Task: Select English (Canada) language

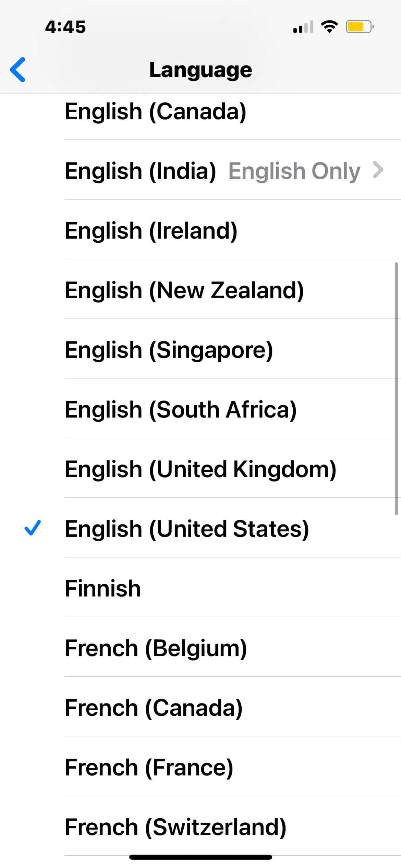Action: pos(156,111)
